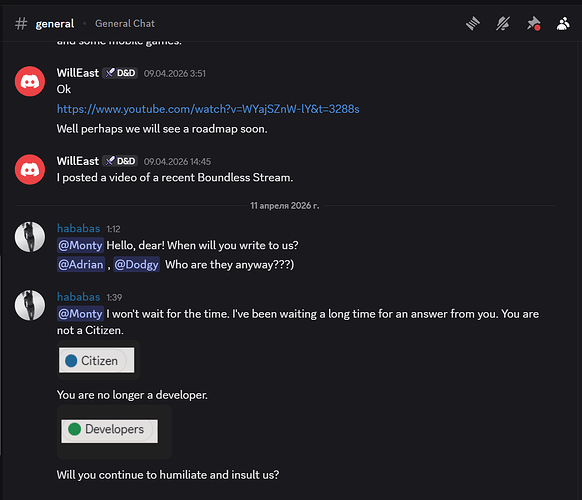The image size is (582, 500).
Task: Open pinned messages pin icon
Action: (x=533, y=24)
